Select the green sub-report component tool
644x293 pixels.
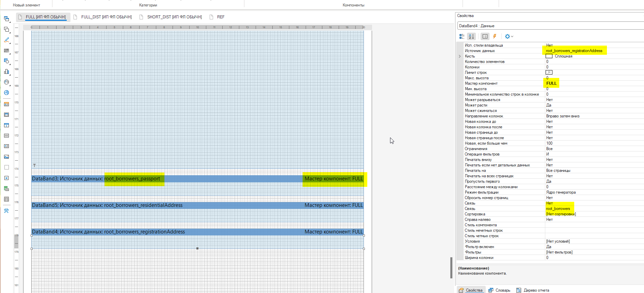point(6,189)
